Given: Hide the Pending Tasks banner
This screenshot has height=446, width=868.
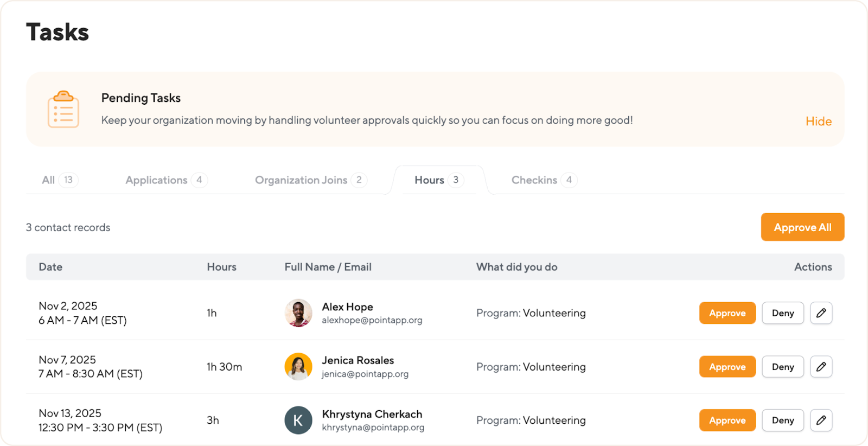Looking at the screenshot, I should (819, 122).
